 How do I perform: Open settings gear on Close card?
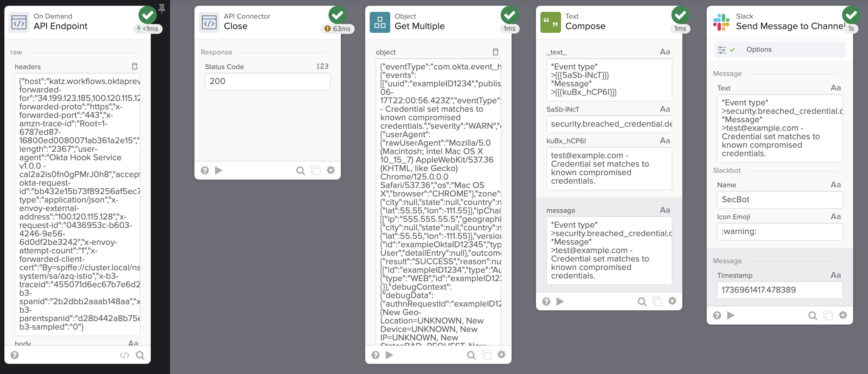(331, 170)
